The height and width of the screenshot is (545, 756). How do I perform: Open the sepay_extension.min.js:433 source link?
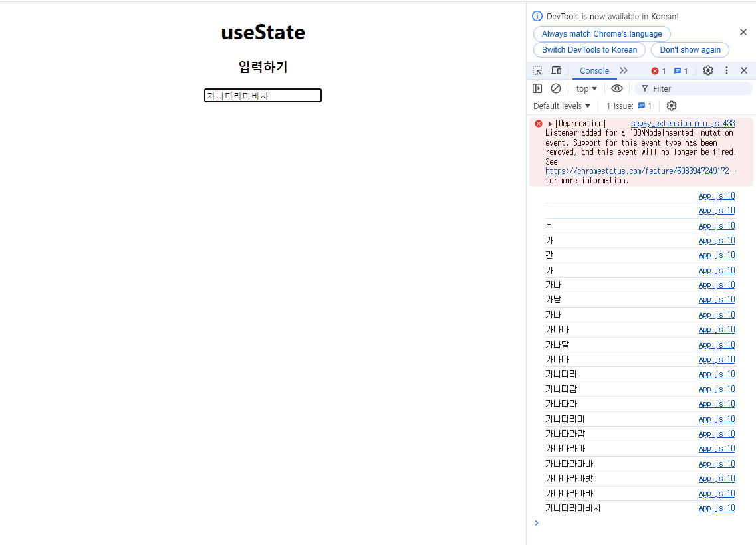coord(682,123)
